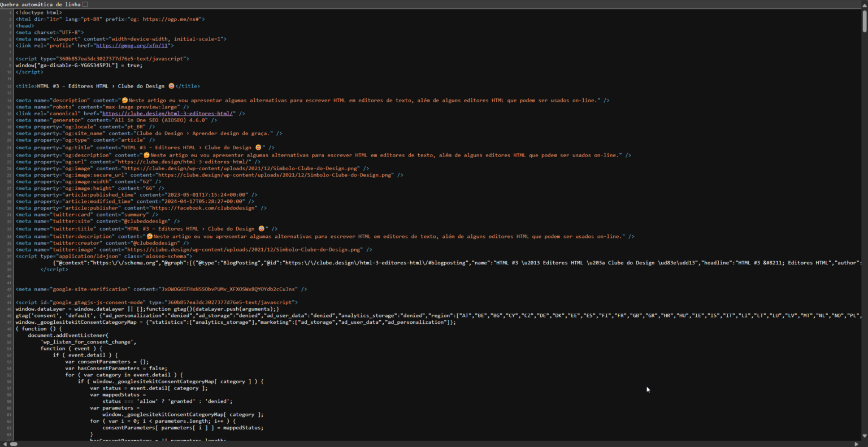Image resolution: width=868 pixels, height=447 pixels.
Task: Click the horizontal scrollbar right arrow
Action: click(859, 444)
